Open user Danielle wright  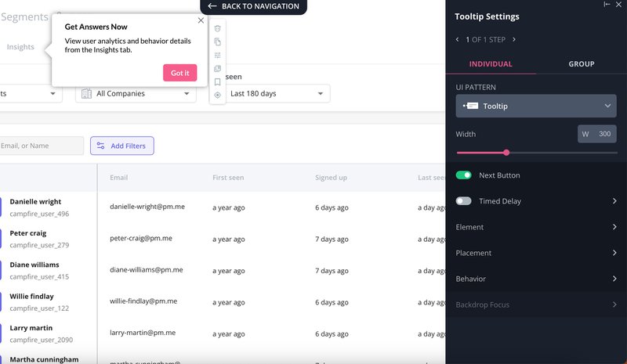coord(35,201)
